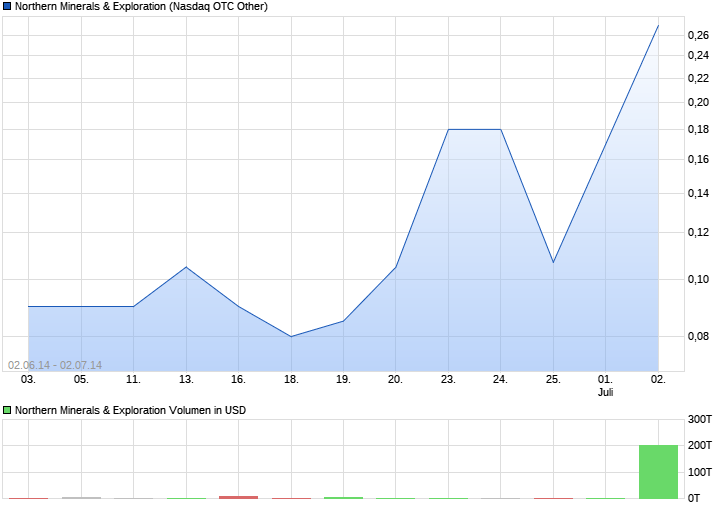The height and width of the screenshot is (508, 726).
Task: Click the chart title 'Northern Minerals & Exploration (Nasdaq OTC Other)'
Action: pyautogui.click(x=141, y=6)
